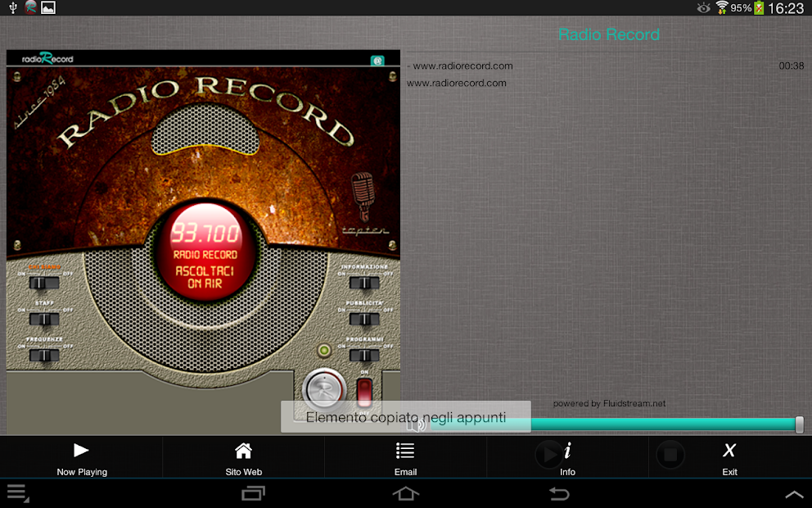Image resolution: width=812 pixels, height=508 pixels.
Task: Open the www.radiorecord.com link
Action: tap(456, 83)
